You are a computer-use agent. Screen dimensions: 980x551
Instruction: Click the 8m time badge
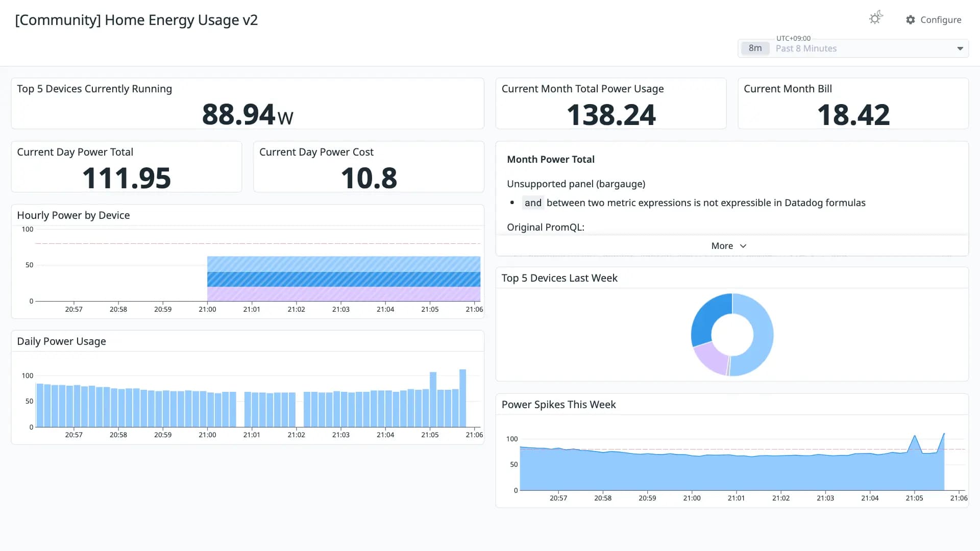tap(755, 48)
